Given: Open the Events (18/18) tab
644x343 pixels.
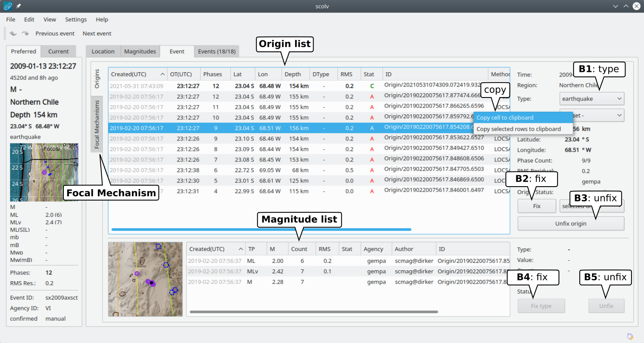Looking at the screenshot, I should pos(217,51).
